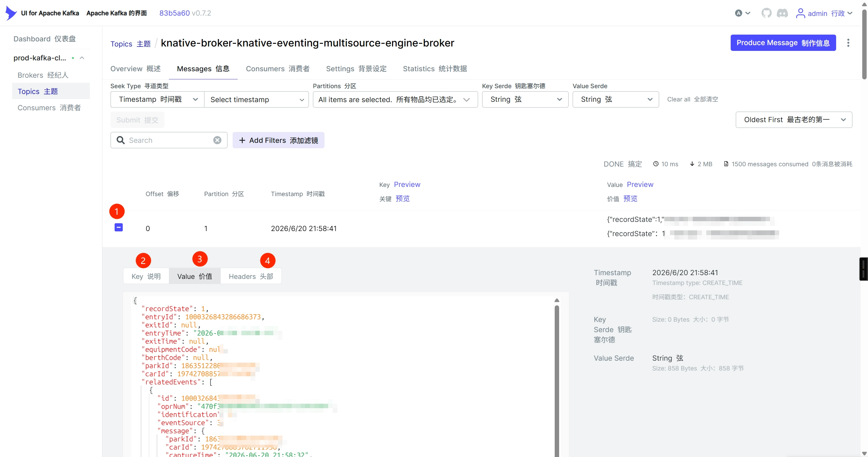Click Produce Message button
The image size is (868, 457).
point(783,43)
